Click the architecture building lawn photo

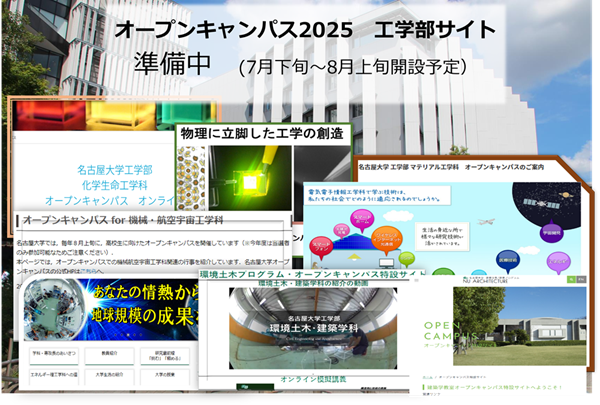(519, 326)
